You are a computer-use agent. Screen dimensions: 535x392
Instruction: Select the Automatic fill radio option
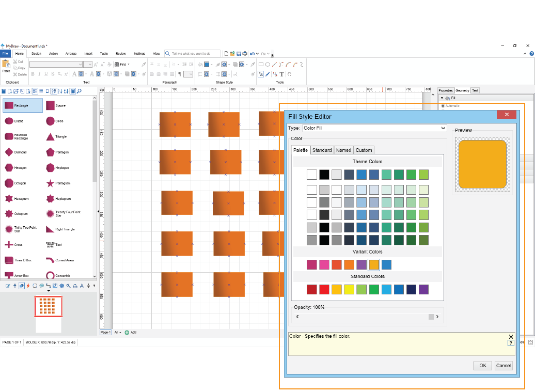[x=443, y=106]
